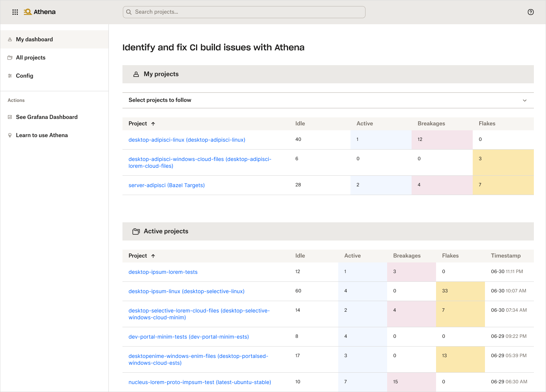This screenshot has height=392, width=546.
Task: Open All projects in sidebar
Action: 30,58
